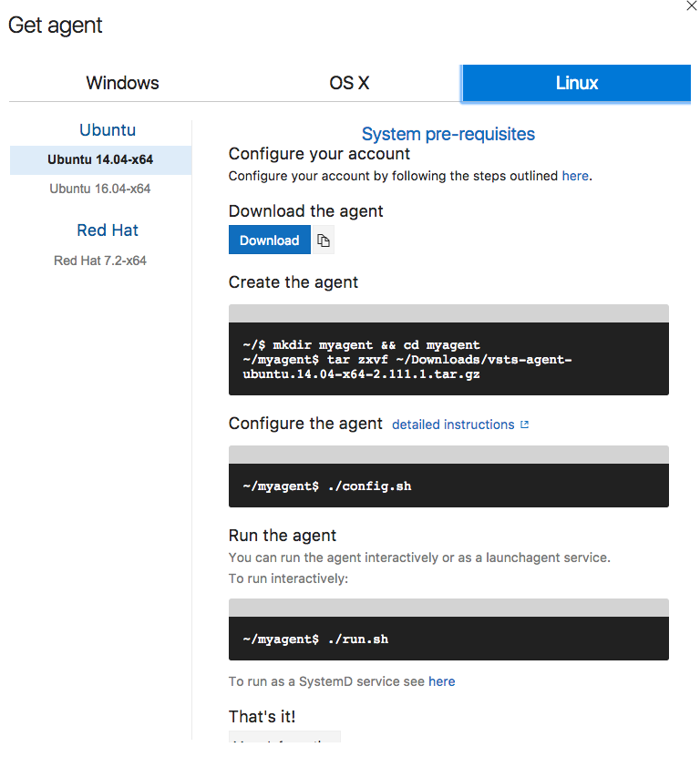700x757 pixels.
Task: Click the 'Configure your account' heading
Action: [x=319, y=154]
